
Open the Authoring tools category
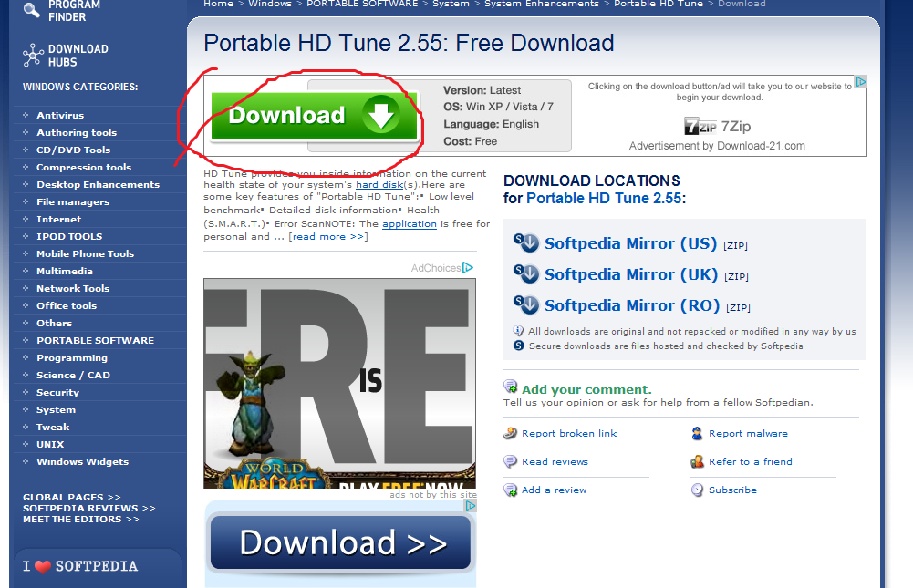[x=77, y=133]
